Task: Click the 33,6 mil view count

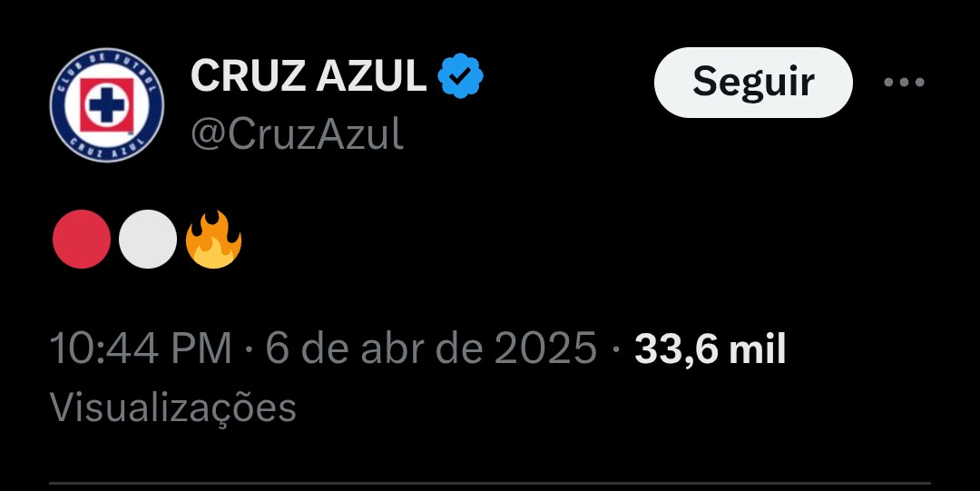Action: (x=710, y=349)
